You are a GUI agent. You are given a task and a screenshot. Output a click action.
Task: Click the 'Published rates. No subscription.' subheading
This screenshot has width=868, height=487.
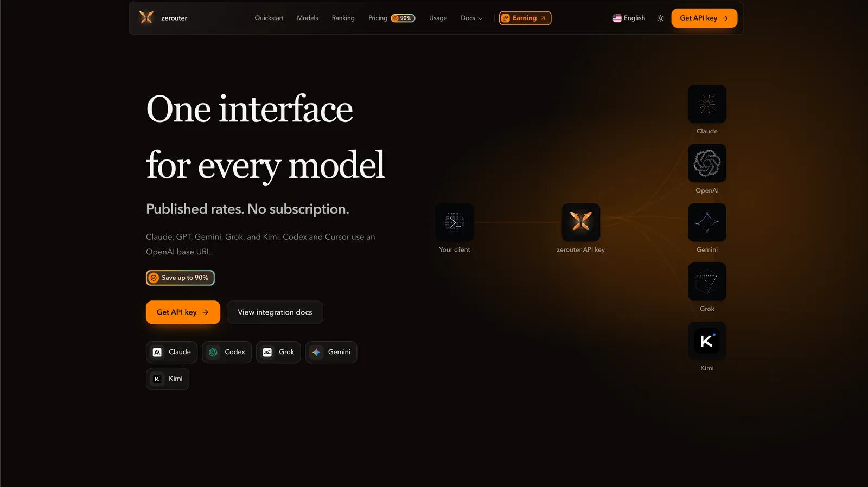coord(247,209)
